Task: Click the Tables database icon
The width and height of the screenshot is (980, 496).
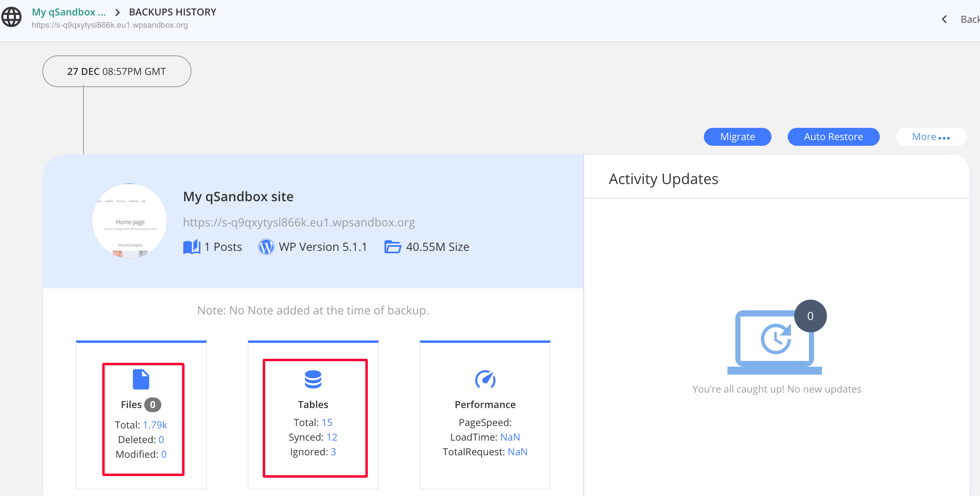Action: pos(313,379)
